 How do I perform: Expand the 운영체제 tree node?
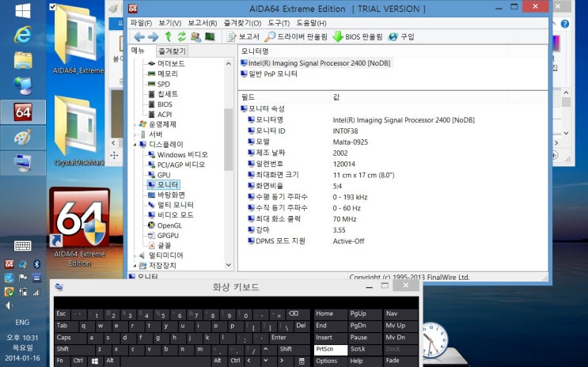(135, 124)
